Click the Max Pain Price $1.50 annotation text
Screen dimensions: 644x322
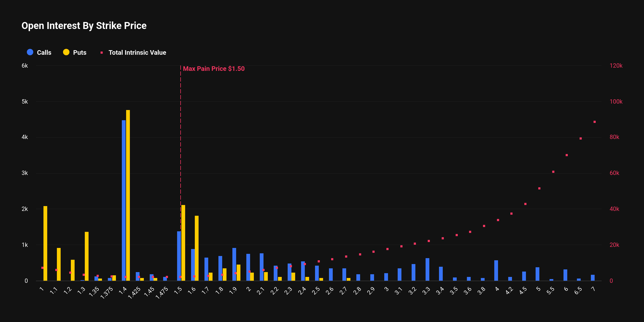click(213, 69)
